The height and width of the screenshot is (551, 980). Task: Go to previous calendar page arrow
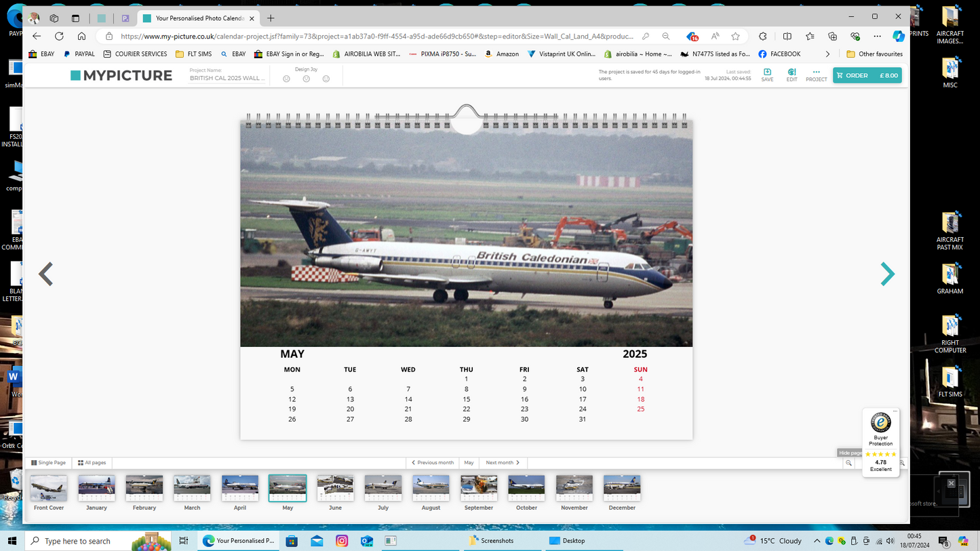pyautogui.click(x=45, y=274)
